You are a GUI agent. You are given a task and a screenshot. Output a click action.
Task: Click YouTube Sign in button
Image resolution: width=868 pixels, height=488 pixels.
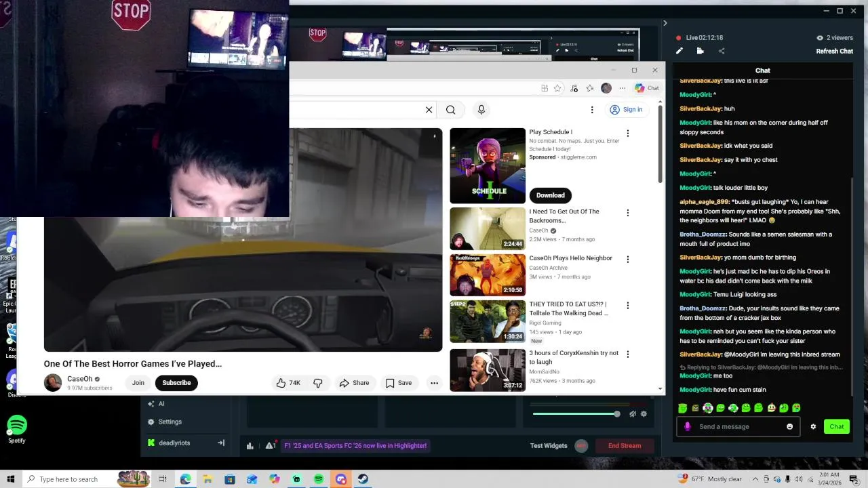tap(626, 110)
